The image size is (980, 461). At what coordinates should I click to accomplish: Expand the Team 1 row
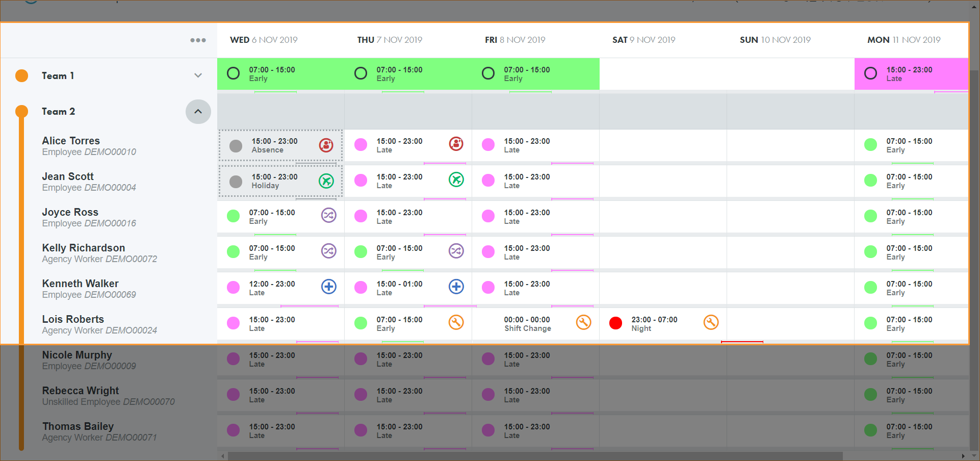click(198, 75)
